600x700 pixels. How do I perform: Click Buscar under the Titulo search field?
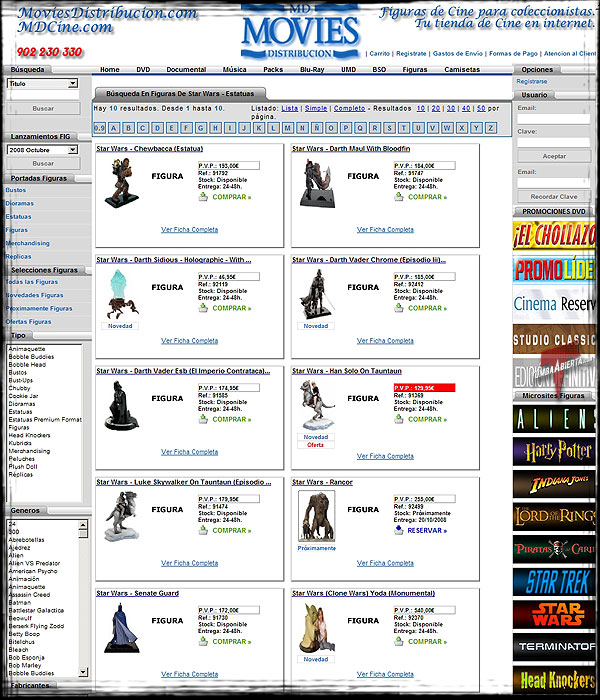point(43,108)
